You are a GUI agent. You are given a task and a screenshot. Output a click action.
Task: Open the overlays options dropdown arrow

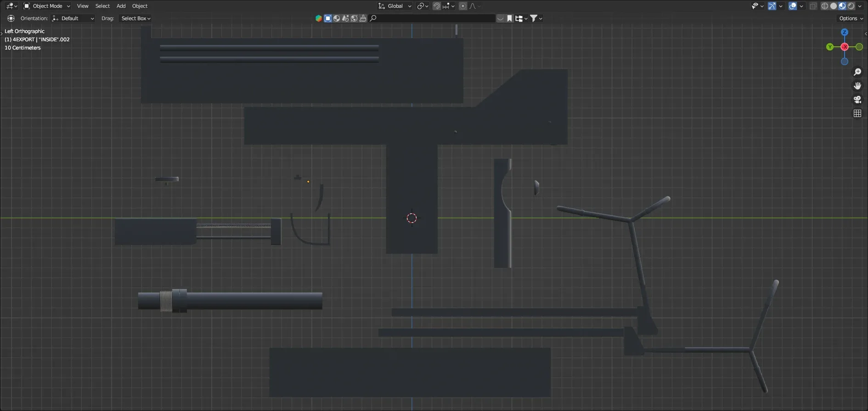point(801,6)
